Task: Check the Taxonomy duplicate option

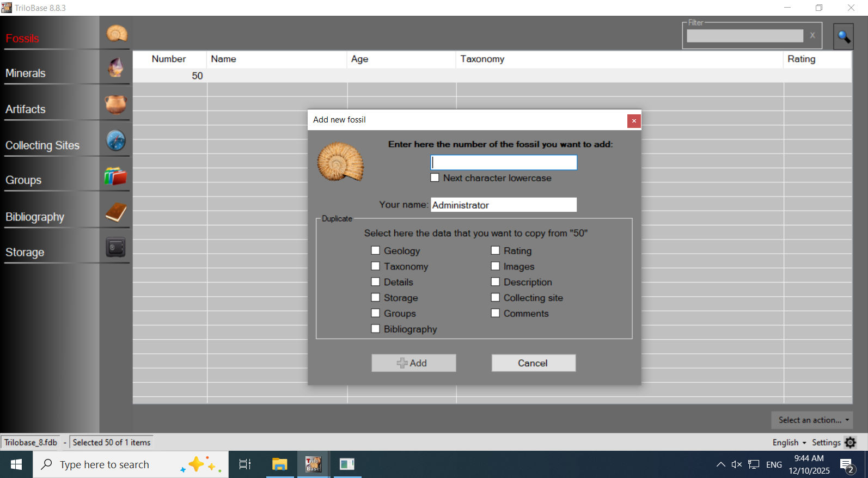Action: coord(375,266)
